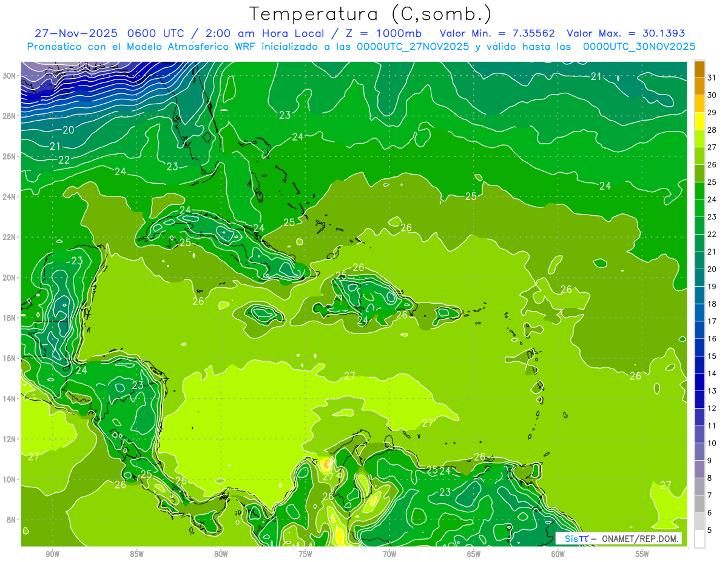Click the color bar label 15

pyautogui.click(x=712, y=356)
